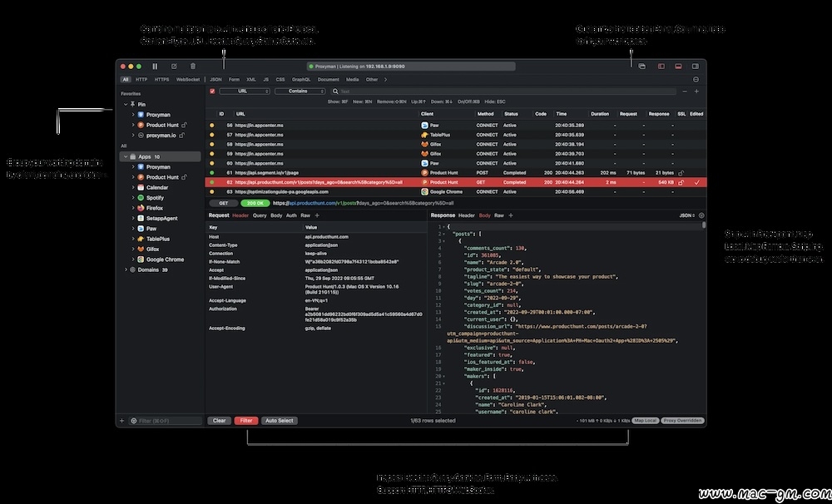Click the SSL lock icon on request 61

681,173
